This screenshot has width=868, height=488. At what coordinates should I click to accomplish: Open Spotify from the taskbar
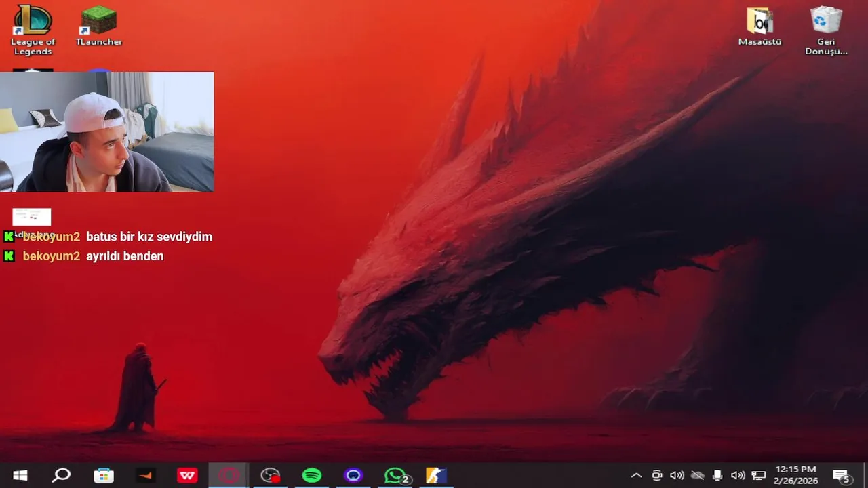click(x=312, y=476)
